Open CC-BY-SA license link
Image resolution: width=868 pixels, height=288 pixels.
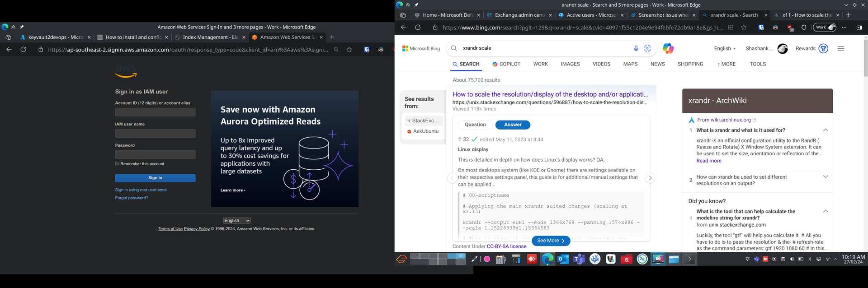point(506,246)
